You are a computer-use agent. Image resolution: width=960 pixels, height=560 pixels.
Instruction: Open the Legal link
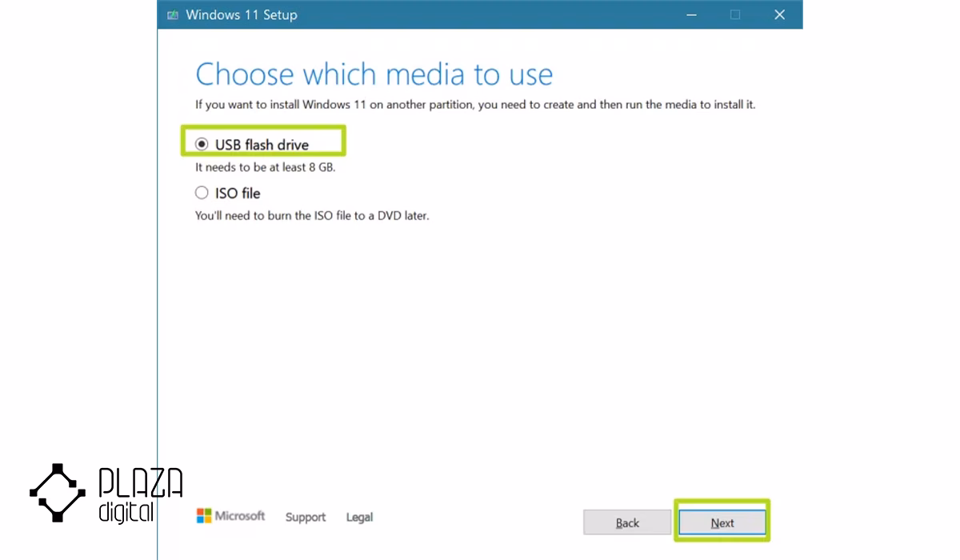359,517
